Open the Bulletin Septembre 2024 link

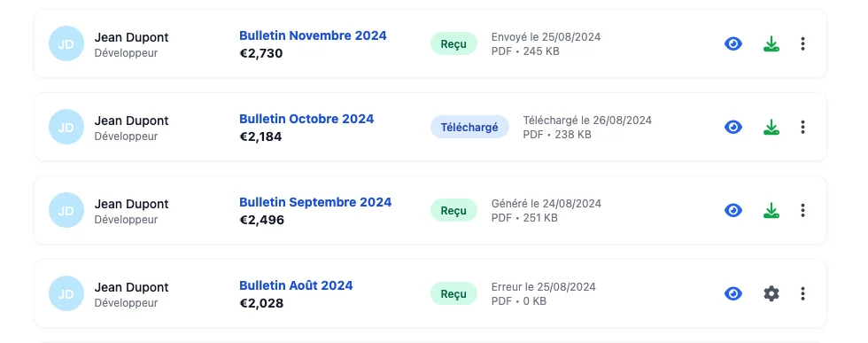click(315, 202)
